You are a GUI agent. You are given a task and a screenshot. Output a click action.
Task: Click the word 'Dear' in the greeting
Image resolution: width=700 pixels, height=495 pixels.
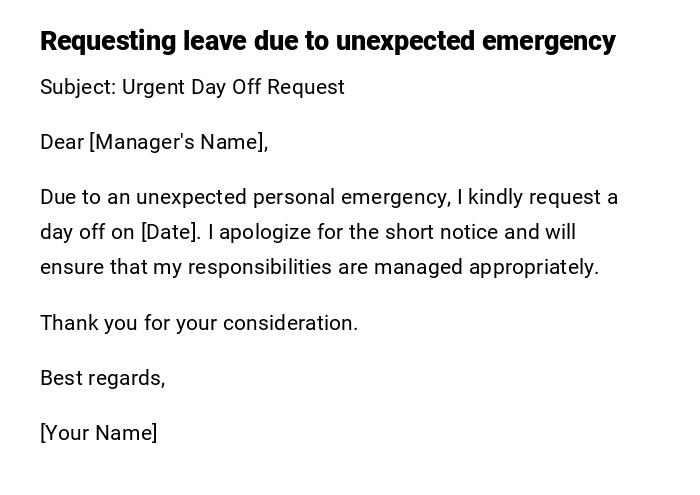[61, 142]
